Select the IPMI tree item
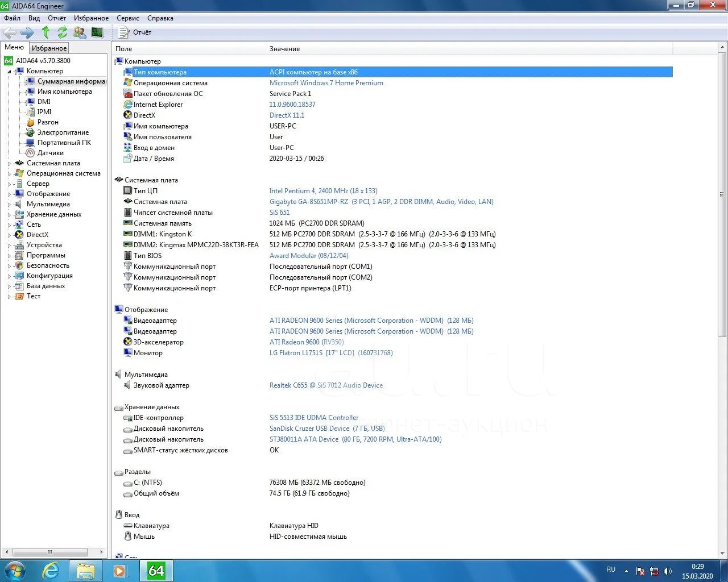Screen dimensions: 728x582 point(44,112)
